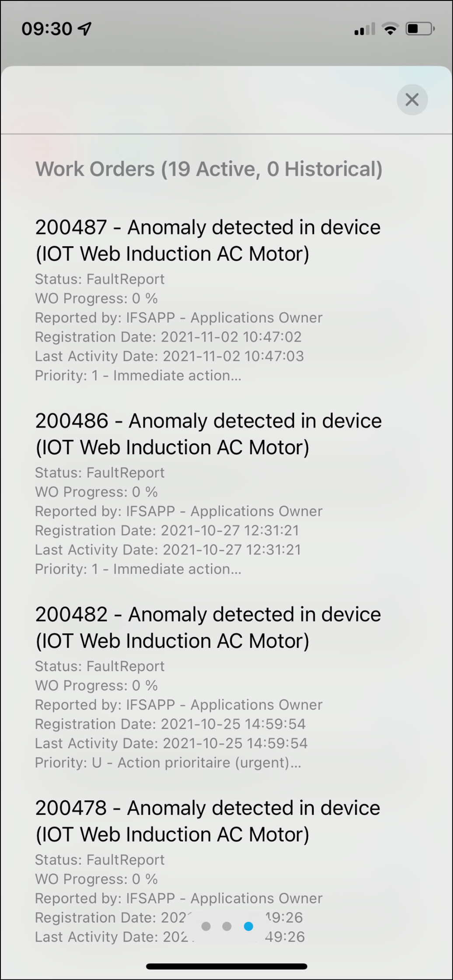Tap the battery level icon
The width and height of the screenshot is (453, 980).
[419, 29]
